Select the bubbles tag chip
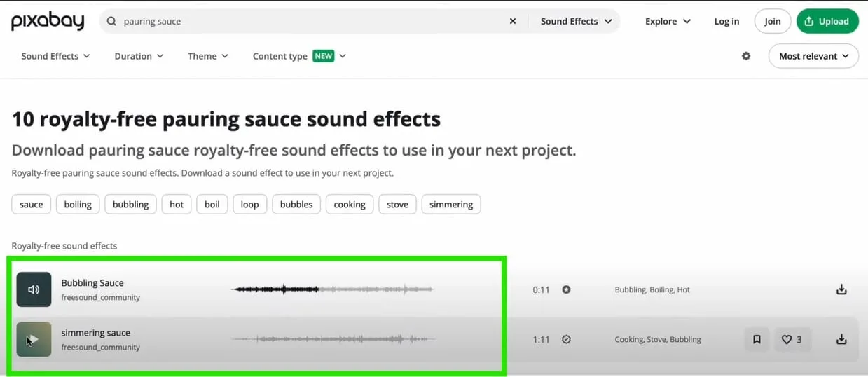The width and height of the screenshot is (868, 377). [x=296, y=205]
